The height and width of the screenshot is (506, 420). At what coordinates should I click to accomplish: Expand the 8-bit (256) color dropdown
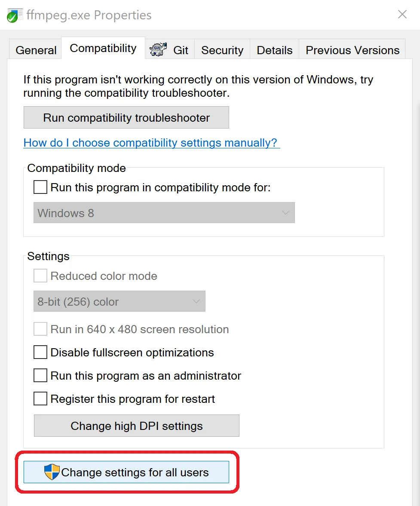pyautogui.click(x=119, y=301)
